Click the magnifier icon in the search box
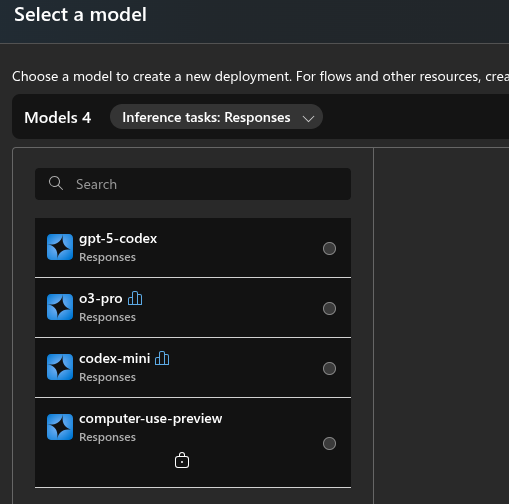The width and height of the screenshot is (509, 504). pyautogui.click(x=56, y=183)
